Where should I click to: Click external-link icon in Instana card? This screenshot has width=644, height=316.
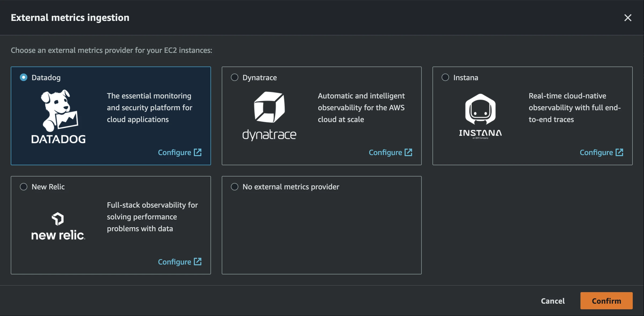click(620, 152)
